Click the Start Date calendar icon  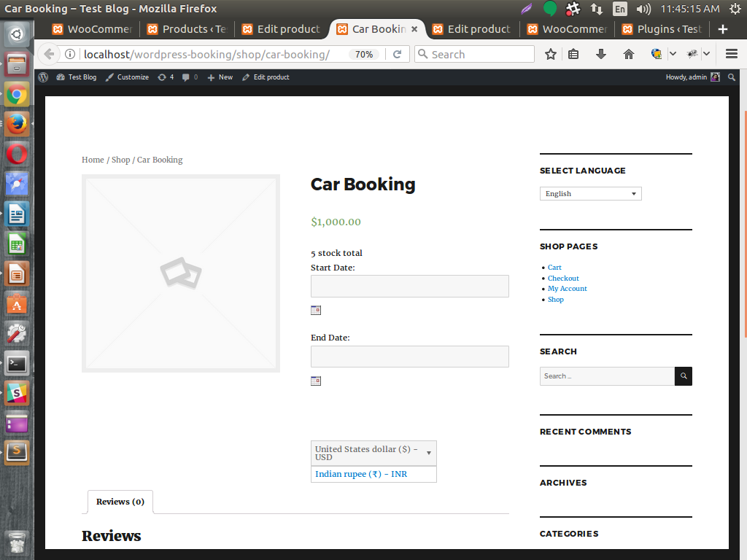316,310
